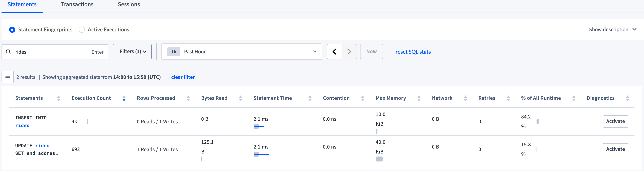Viewport: 644px width, 171px height.
Task: Activate diagnostics for INSERT INTO rides
Action: click(615, 121)
